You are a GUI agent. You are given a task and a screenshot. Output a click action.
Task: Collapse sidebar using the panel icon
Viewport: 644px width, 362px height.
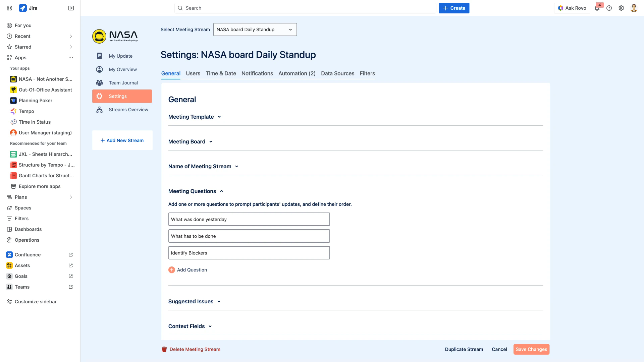pos(71,8)
